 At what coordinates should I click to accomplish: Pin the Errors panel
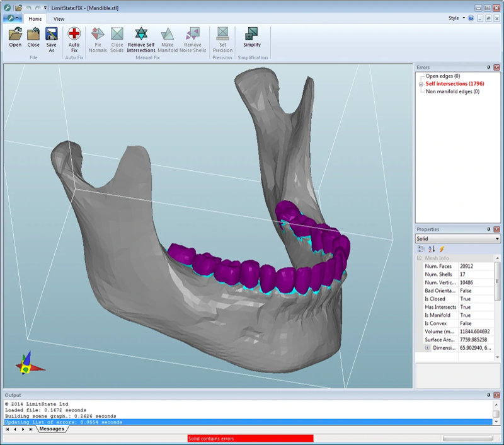point(489,67)
